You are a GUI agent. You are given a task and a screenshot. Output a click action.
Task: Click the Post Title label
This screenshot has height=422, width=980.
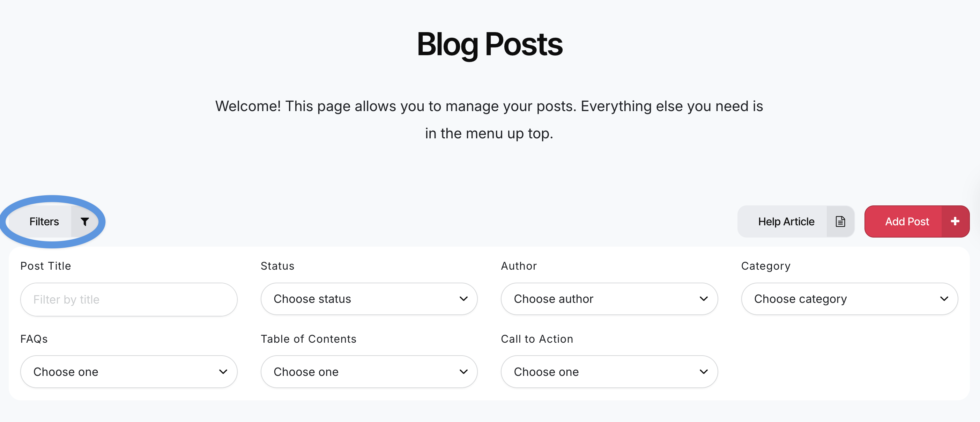click(46, 266)
